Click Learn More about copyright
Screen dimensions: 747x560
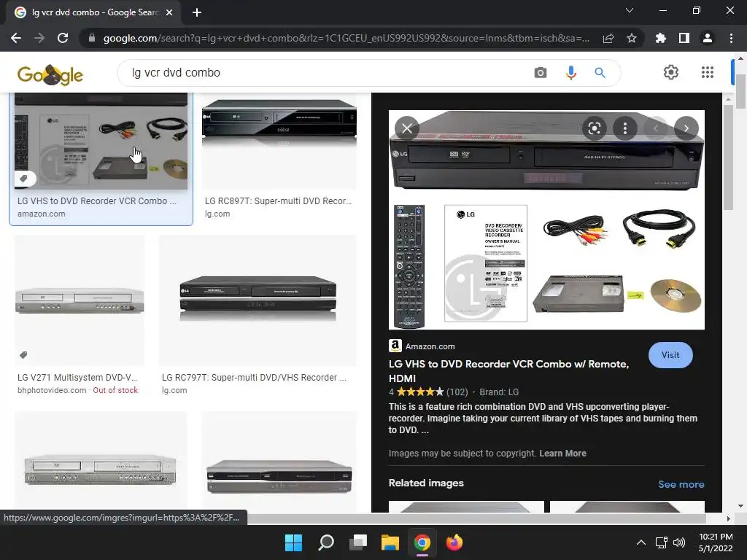[x=562, y=454]
